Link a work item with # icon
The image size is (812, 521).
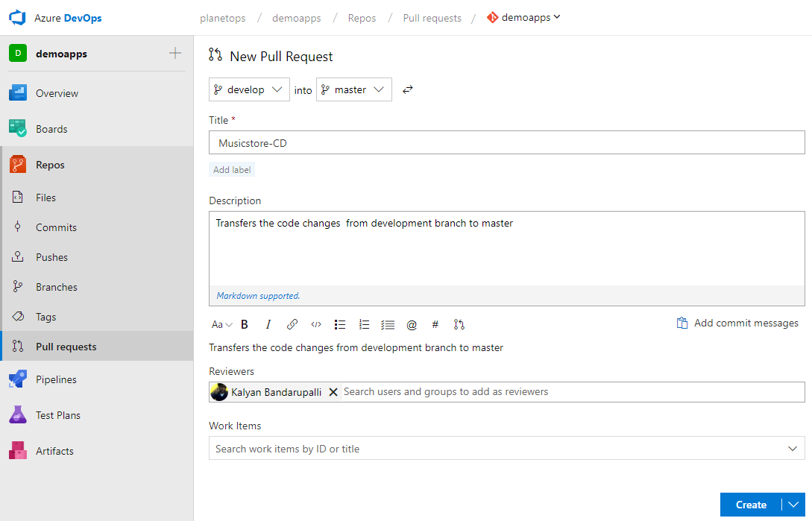coord(435,325)
